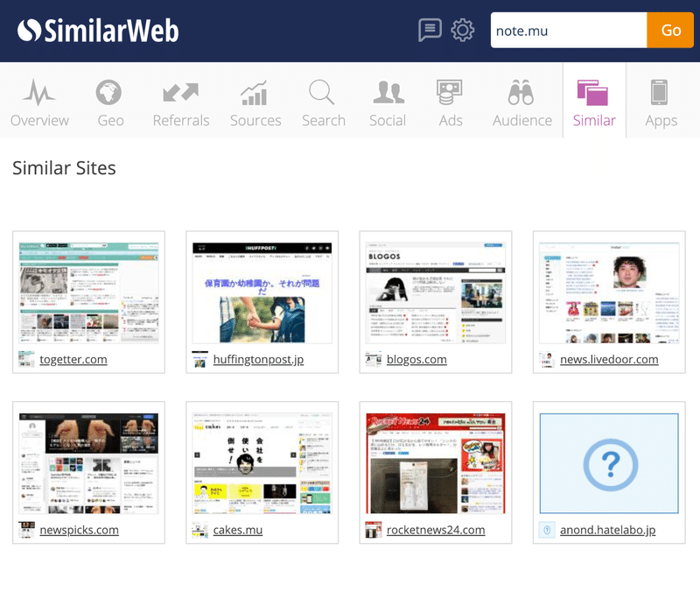Click the togetter.com site screenshot

(89, 292)
